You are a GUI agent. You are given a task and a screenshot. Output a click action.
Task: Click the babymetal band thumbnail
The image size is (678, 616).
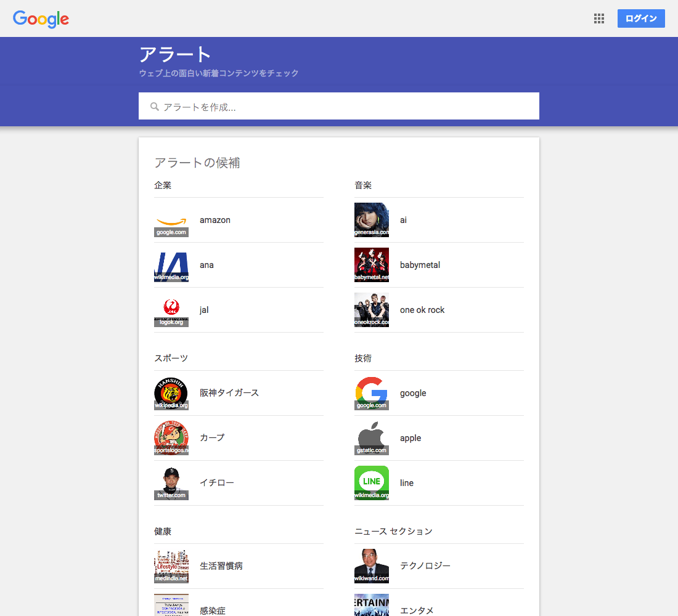372,265
